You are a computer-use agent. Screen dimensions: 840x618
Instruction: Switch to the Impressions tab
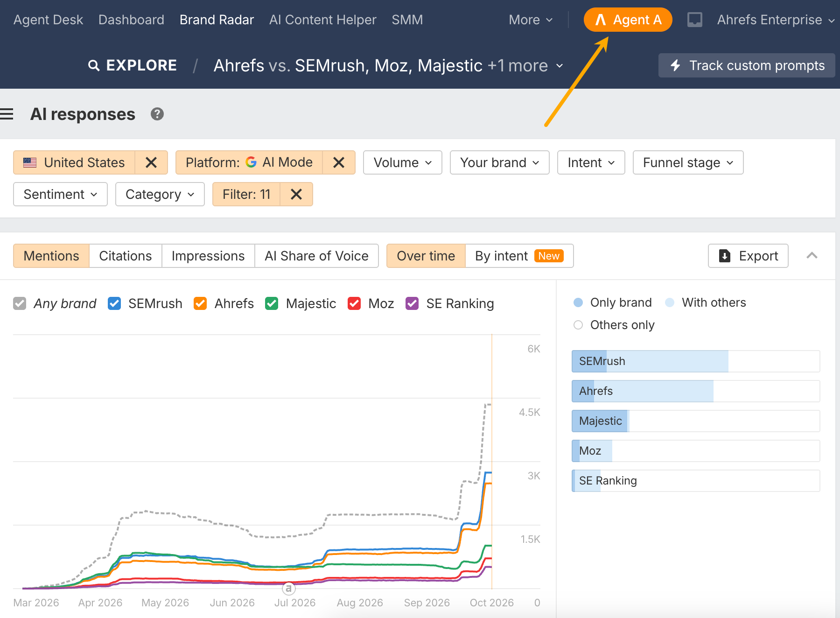(x=208, y=256)
